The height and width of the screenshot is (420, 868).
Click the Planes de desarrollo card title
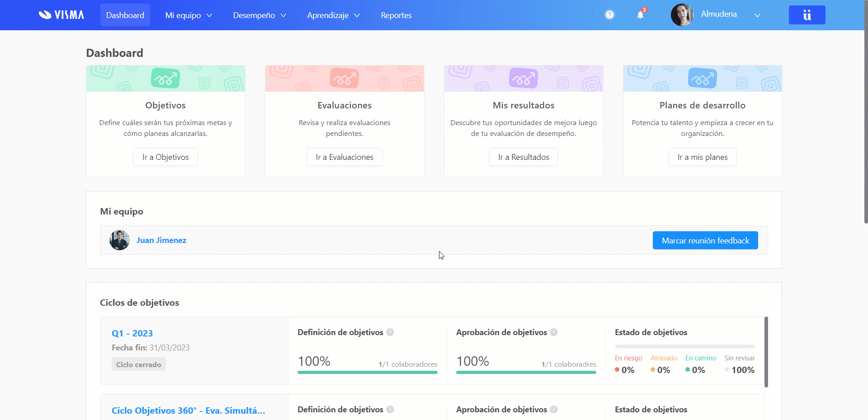tap(703, 105)
